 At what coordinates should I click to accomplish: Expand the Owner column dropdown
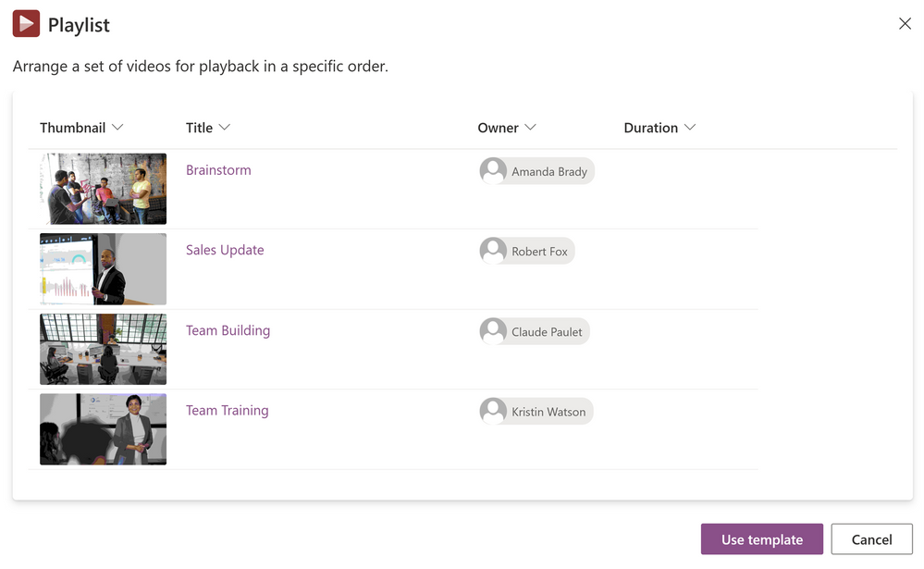530,128
